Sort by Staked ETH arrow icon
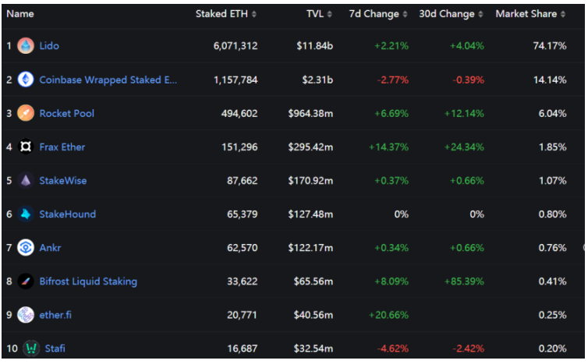Image resolution: width=588 pixels, height=364 pixels. pyautogui.click(x=254, y=14)
